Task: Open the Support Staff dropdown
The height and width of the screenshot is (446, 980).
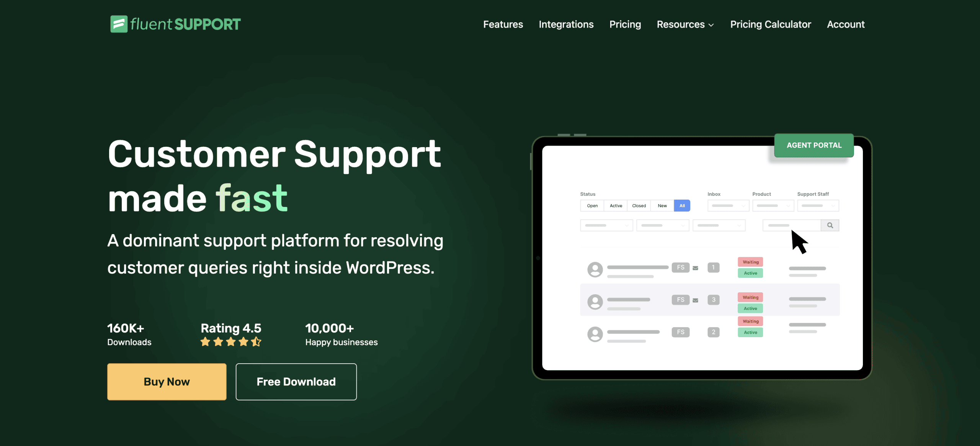Action: tap(818, 206)
